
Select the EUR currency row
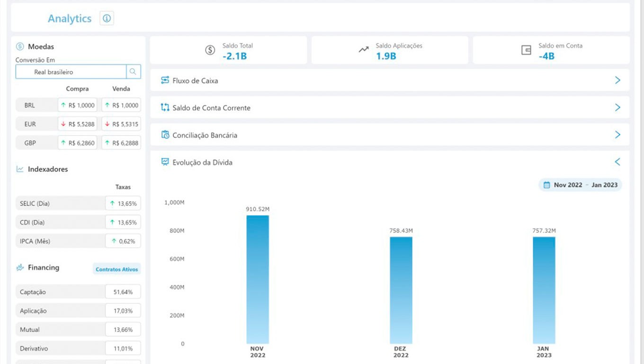point(30,124)
